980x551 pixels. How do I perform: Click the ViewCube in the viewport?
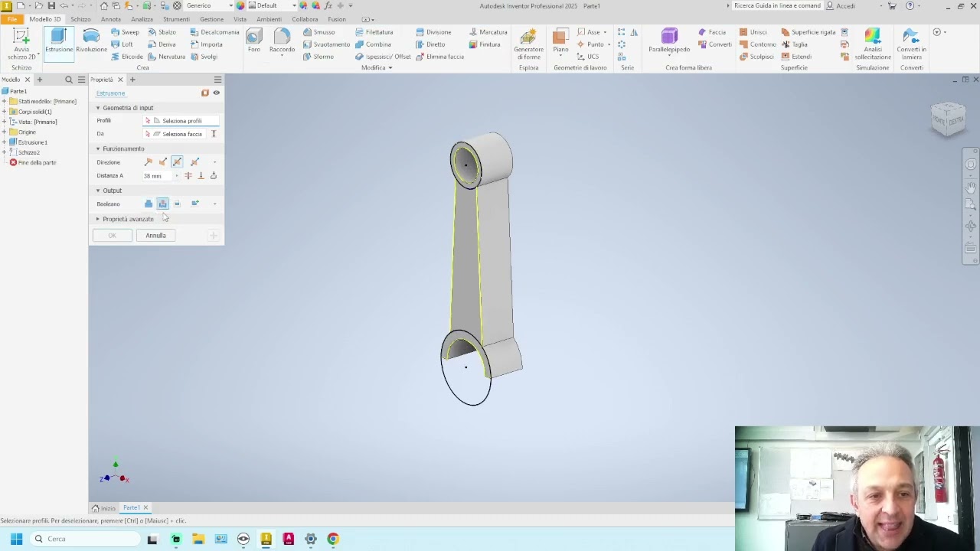coord(948,119)
